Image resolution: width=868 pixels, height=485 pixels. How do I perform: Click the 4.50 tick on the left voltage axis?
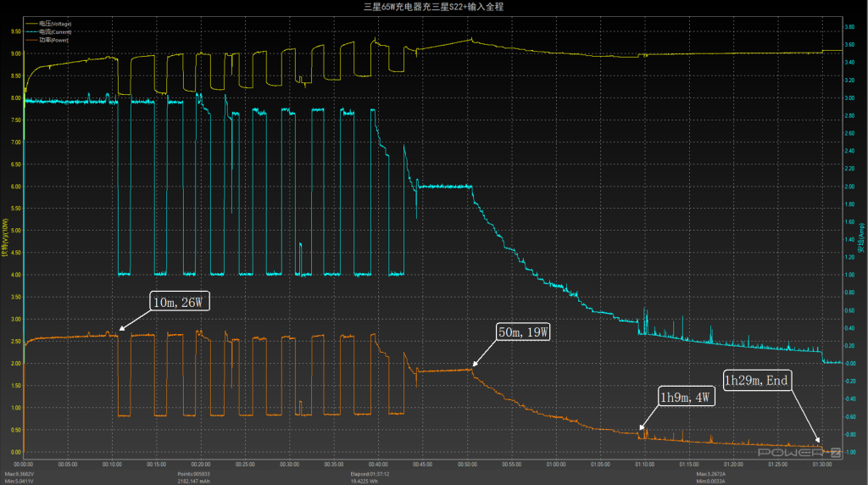(16, 253)
